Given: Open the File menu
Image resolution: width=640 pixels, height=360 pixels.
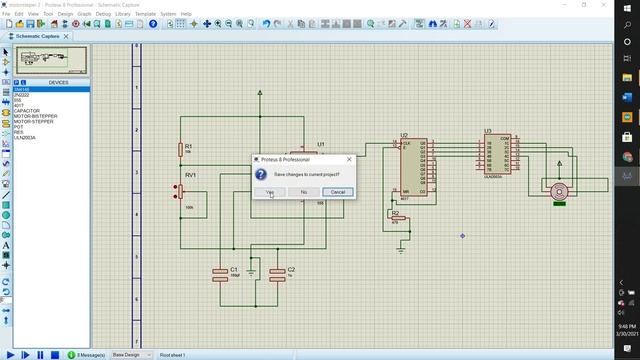Looking at the screenshot, I should (x=6, y=14).
